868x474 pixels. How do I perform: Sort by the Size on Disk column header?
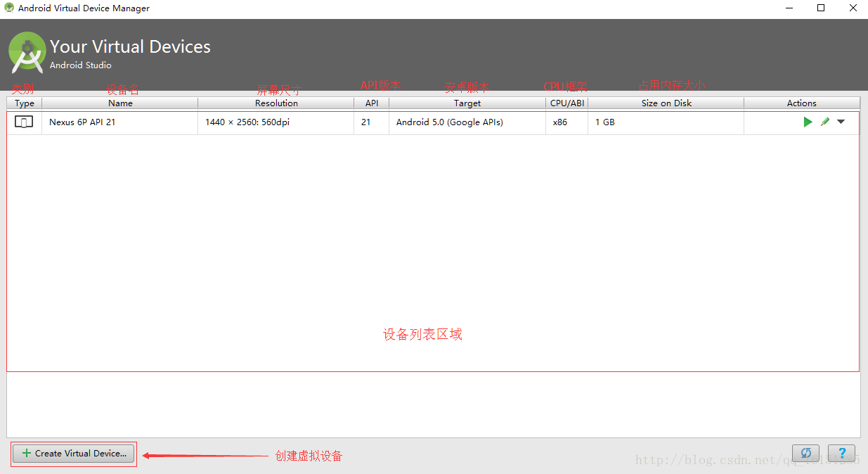point(666,103)
